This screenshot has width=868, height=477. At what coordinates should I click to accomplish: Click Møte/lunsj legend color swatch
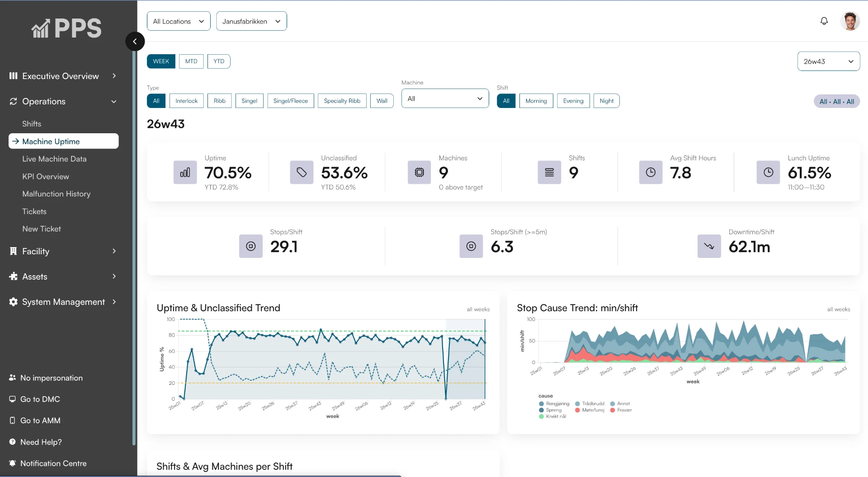(x=577, y=410)
